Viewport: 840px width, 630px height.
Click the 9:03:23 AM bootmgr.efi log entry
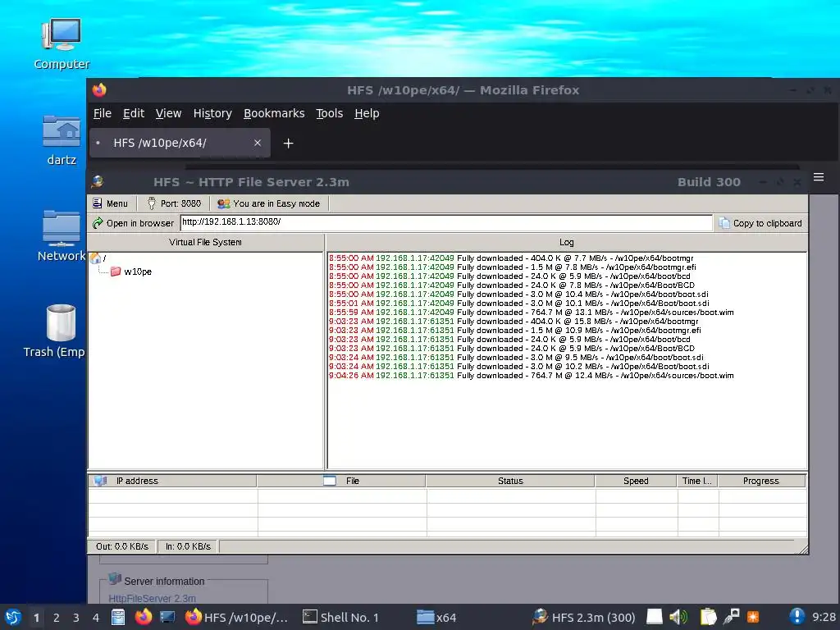[x=515, y=331]
